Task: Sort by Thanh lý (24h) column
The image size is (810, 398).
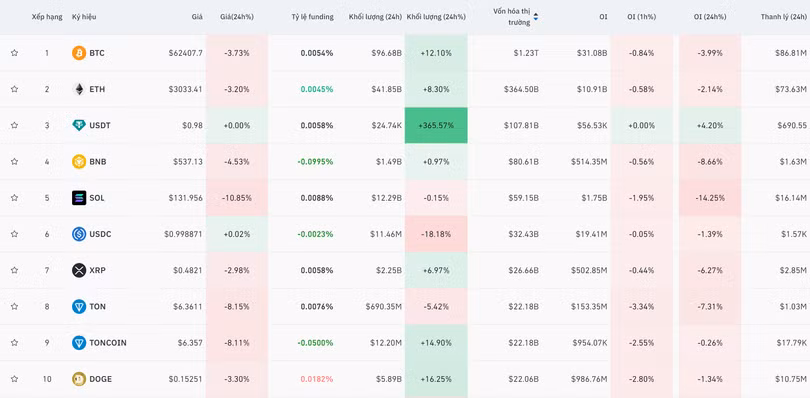Action: point(784,17)
